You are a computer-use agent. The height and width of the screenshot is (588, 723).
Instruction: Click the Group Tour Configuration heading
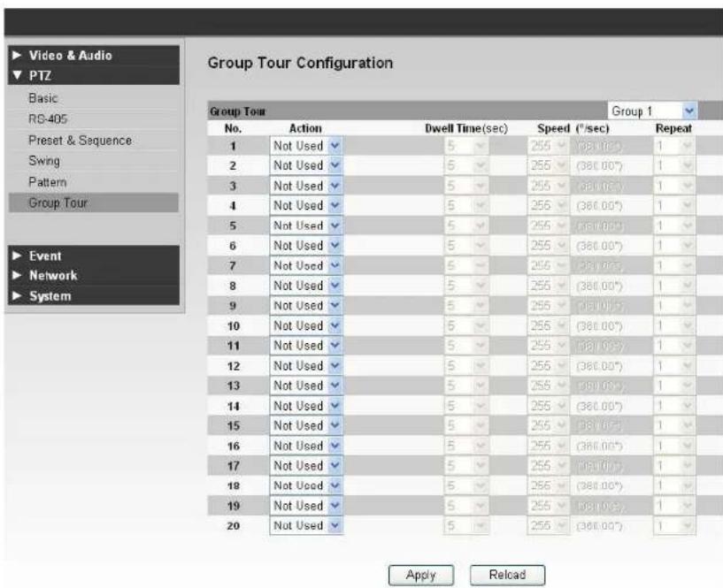pyautogui.click(x=300, y=63)
